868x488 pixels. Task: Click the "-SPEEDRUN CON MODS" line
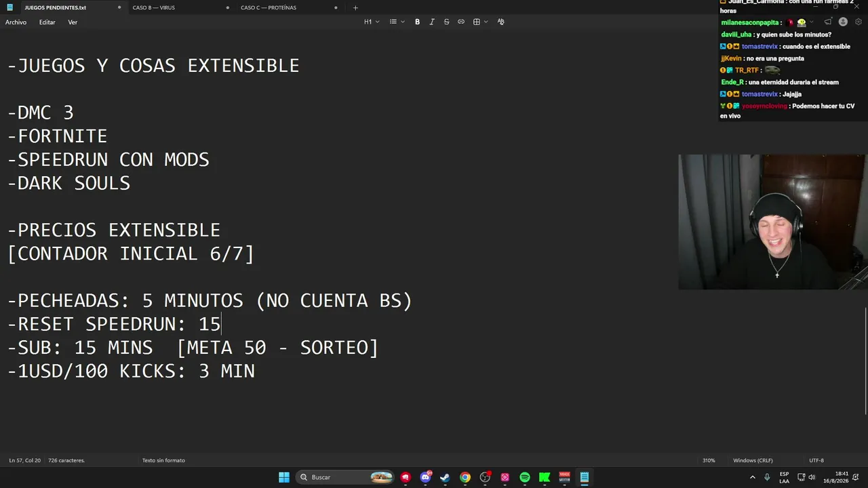108,159
